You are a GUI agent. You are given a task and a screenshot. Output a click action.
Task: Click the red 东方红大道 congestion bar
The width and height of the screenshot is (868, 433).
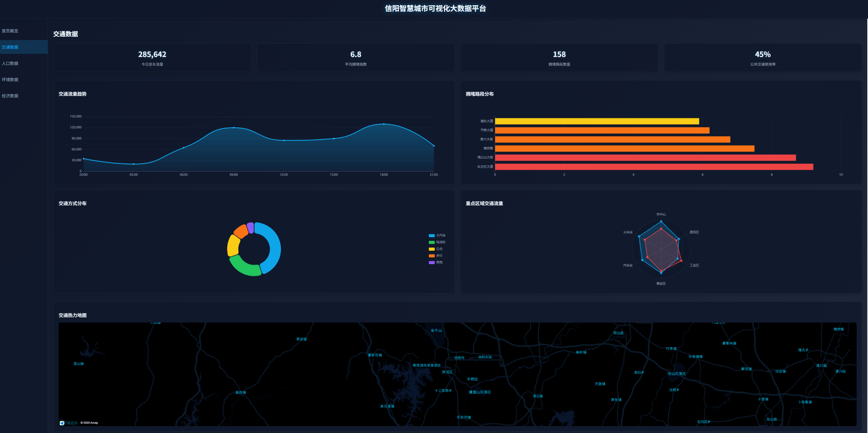[654, 167]
